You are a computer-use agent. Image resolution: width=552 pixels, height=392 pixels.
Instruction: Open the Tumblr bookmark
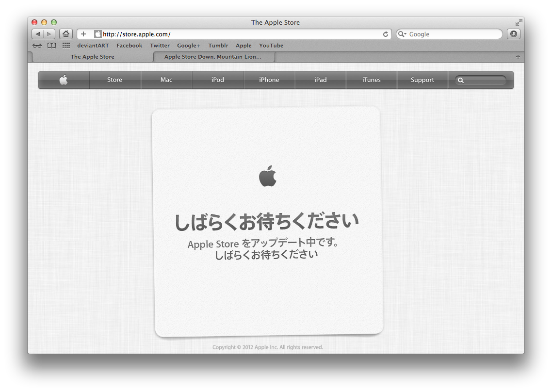(218, 46)
